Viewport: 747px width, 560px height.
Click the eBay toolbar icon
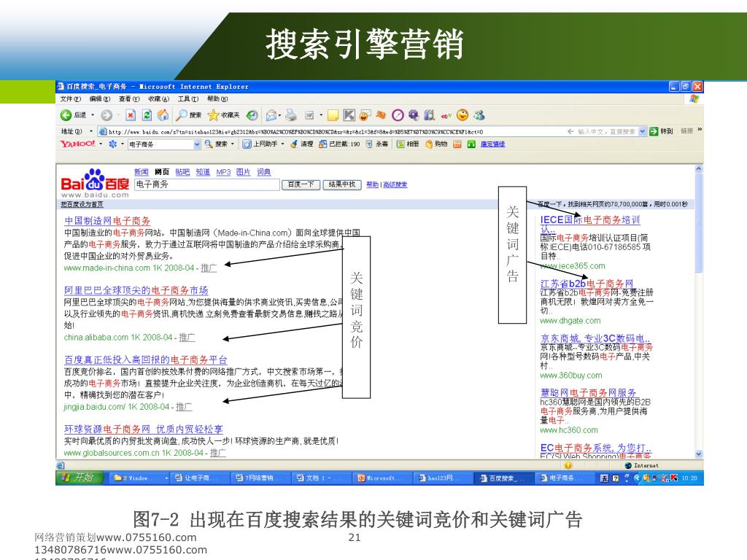(x=446, y=115)
